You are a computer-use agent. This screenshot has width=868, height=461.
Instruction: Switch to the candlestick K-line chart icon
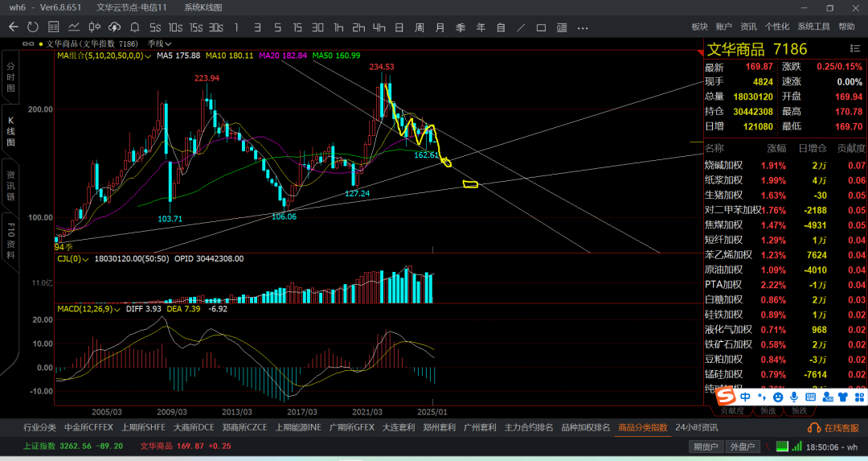pyautogui.click(x=94, y=27)
